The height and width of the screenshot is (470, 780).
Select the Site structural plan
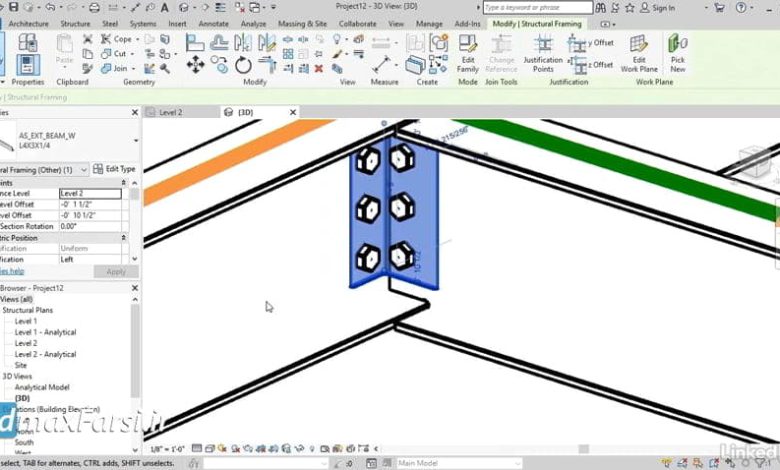[20, 365]
